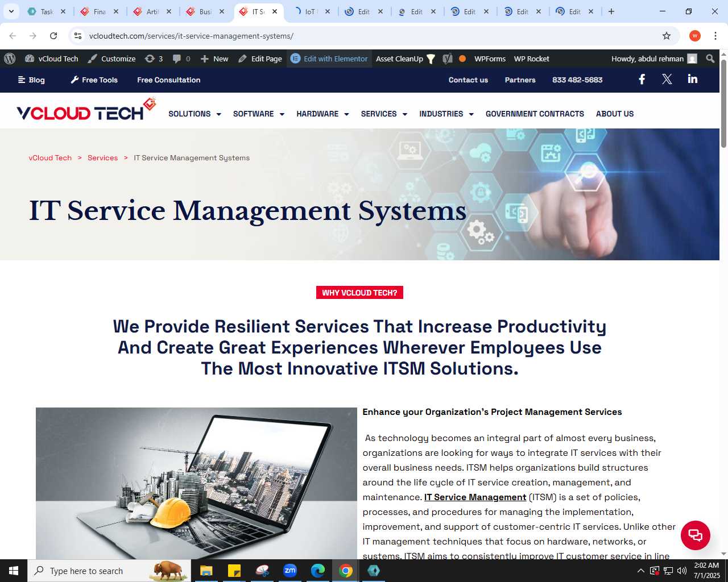The height and width of the screenshot is (582, 728).
Task: Open GOVERNMENT CONTRACTS nav item
Action: (x=535, y=114)
